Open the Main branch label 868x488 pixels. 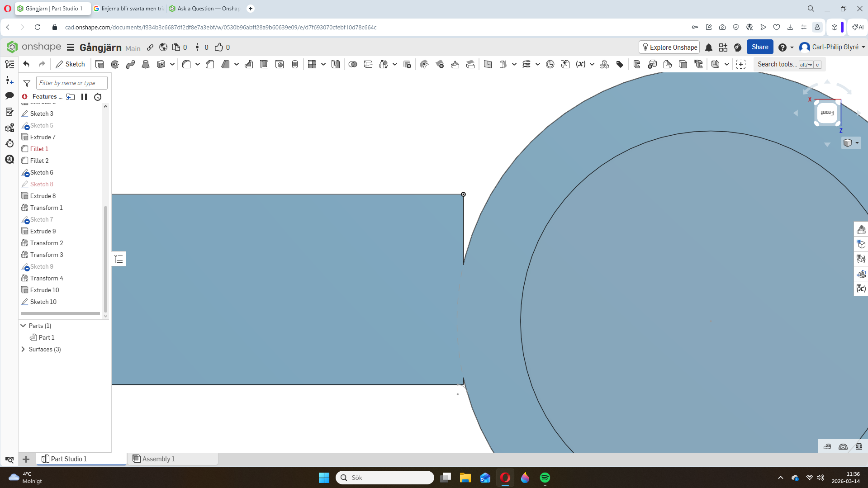click(x=133, y=48)
